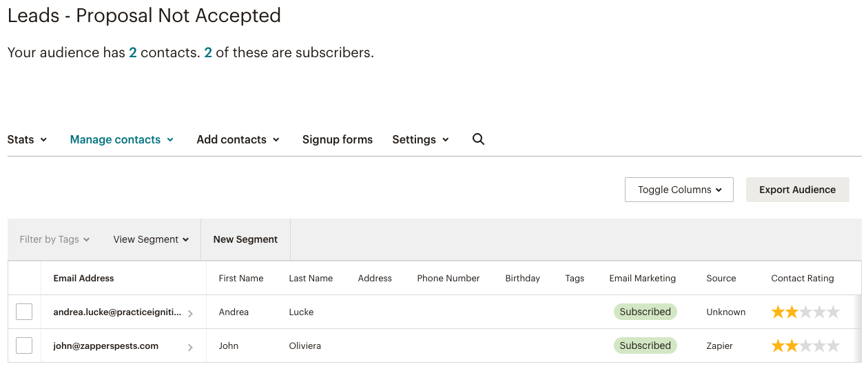Image resolution: width=868 pixels, height=371 pixels.
Task: Click Andrea's contact rating stars
Action: click(x=805, y=312)
